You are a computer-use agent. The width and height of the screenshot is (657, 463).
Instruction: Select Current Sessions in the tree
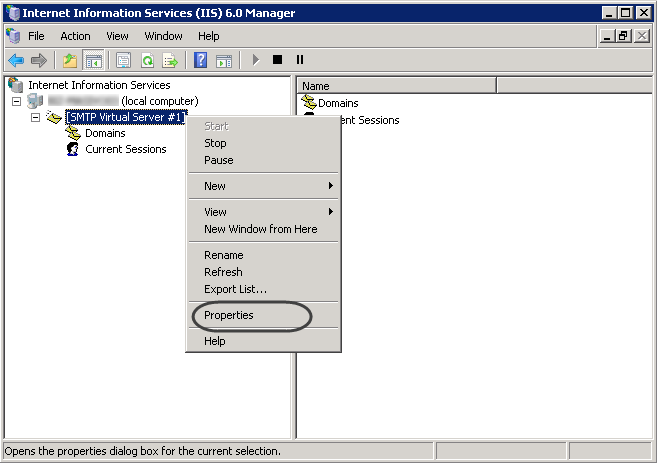[x=125, y=149]
